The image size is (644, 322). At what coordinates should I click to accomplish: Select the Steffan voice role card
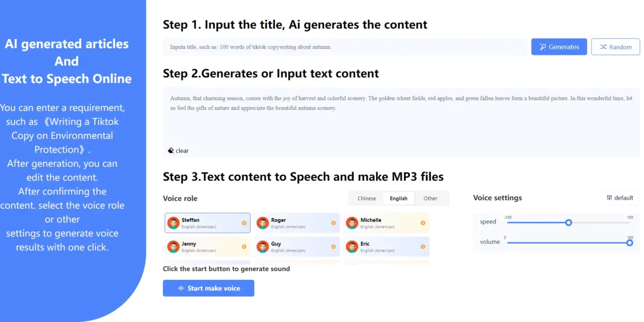(x=208, y=223)
